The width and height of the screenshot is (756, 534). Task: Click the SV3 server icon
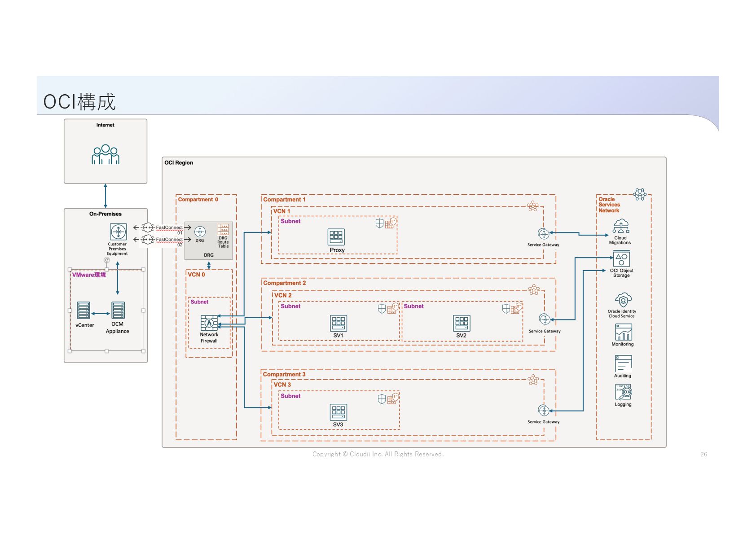[338, 412]
